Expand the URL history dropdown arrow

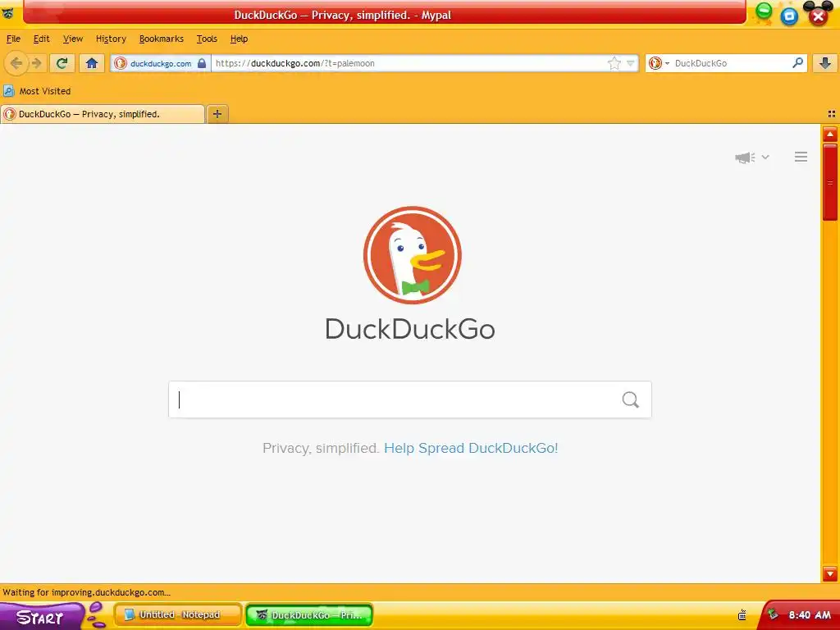click(x=631, y=63)
